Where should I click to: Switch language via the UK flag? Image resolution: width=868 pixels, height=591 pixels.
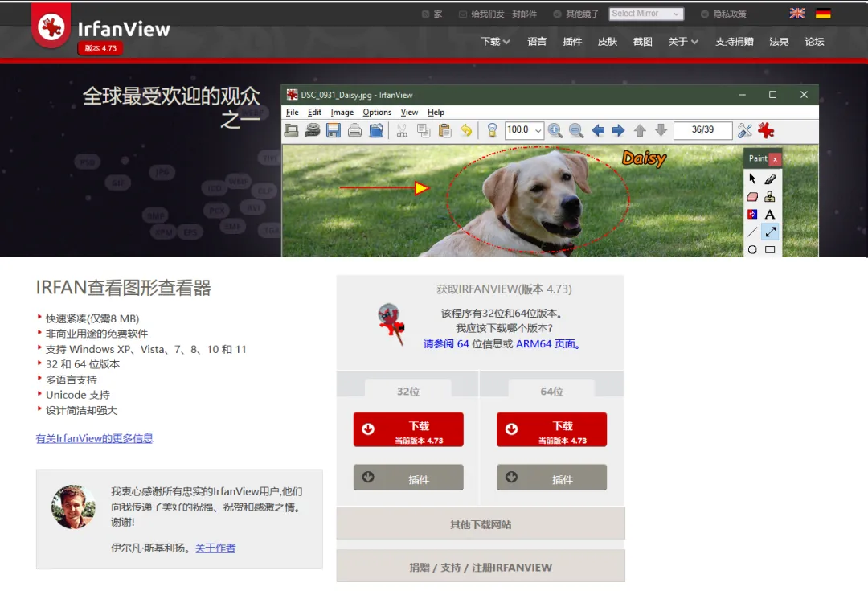click(797, 14)
